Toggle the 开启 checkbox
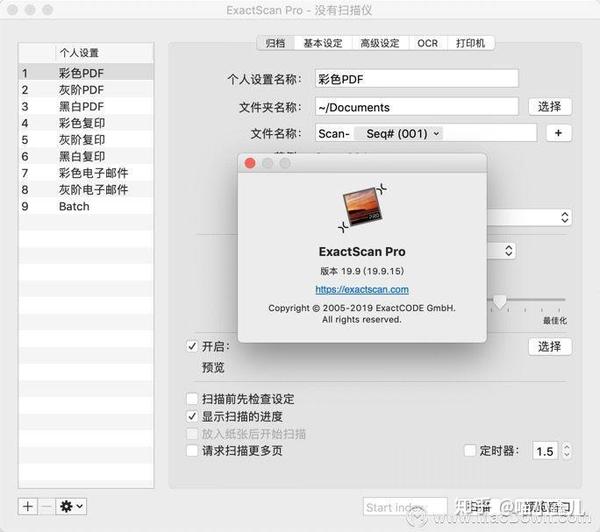 [192, 346]
